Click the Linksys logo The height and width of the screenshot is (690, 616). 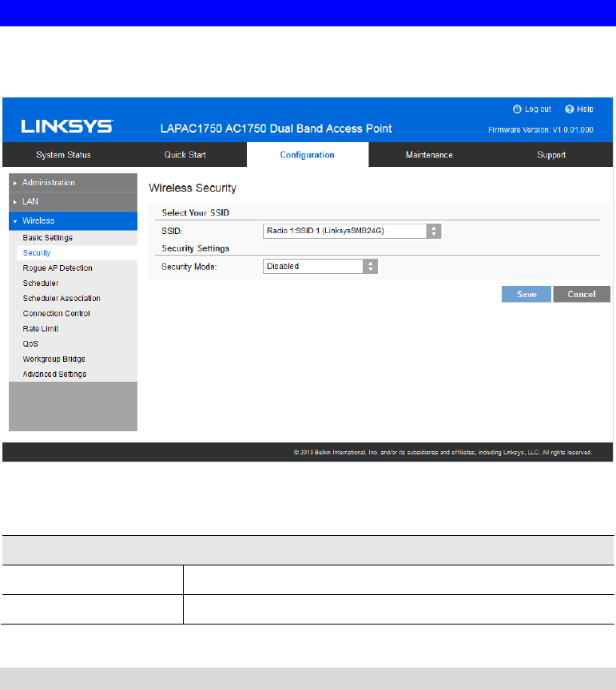[67, 127]
